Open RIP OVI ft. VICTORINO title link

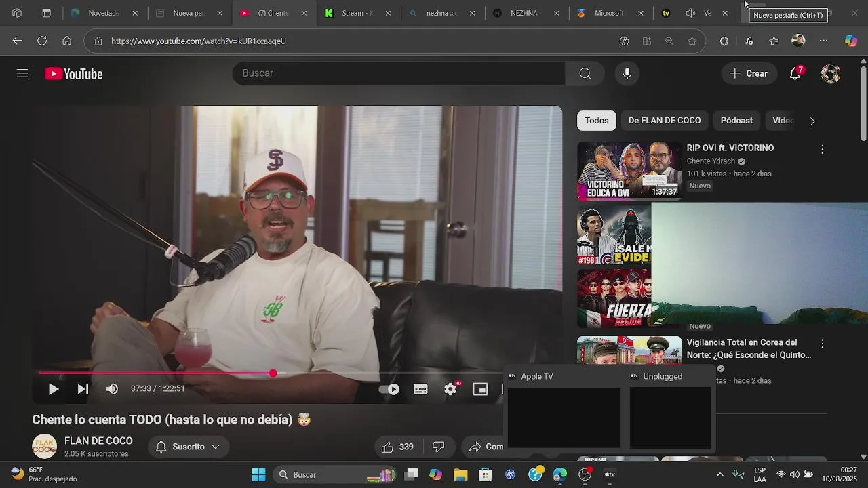(730, 148)
